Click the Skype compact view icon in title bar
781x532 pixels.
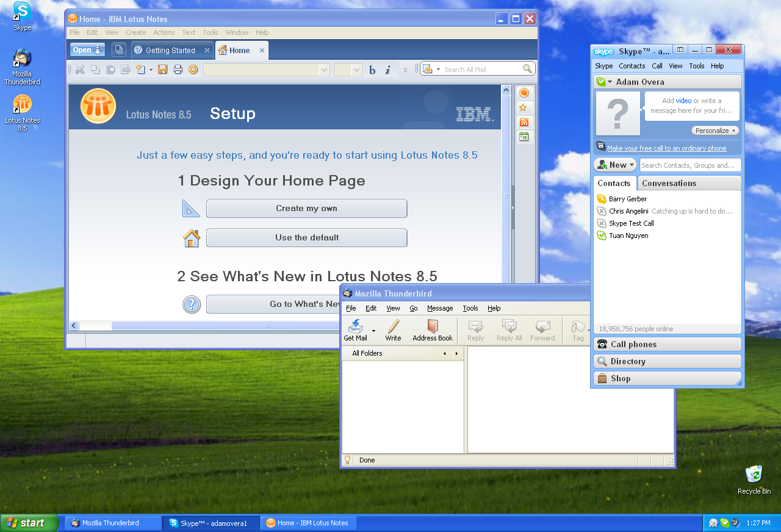tap(680, 50)
